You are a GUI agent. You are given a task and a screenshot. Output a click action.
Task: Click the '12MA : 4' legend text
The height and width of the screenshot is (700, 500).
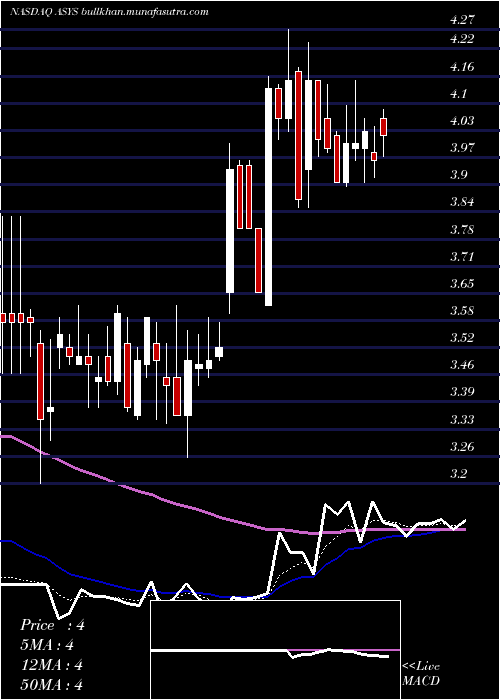[x=52, y=665]
